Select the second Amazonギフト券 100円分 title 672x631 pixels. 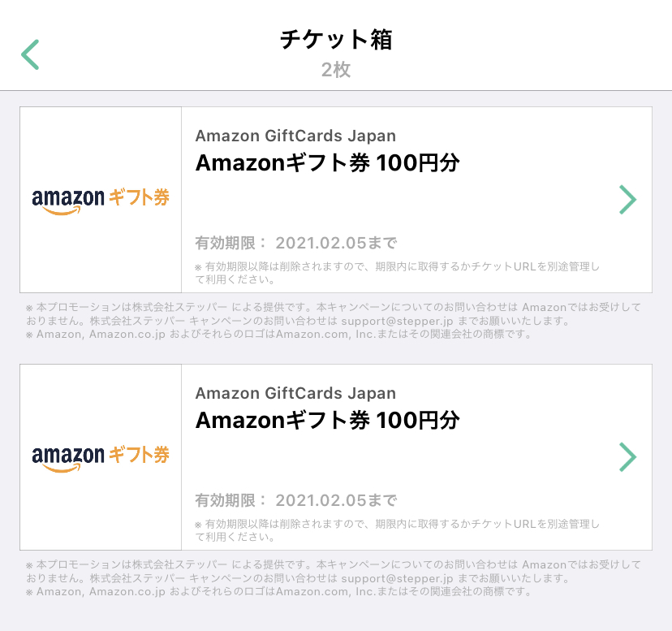pyautogui.click(x=327, y=421)
